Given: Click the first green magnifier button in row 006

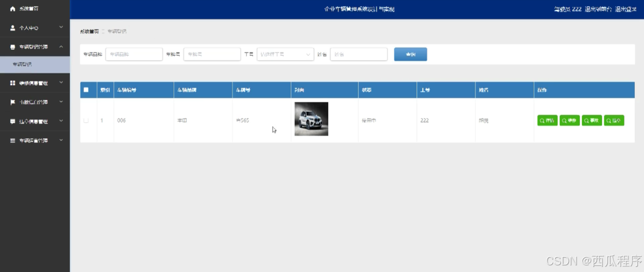Looking at the screenshot, I should [x=547, y=120].
